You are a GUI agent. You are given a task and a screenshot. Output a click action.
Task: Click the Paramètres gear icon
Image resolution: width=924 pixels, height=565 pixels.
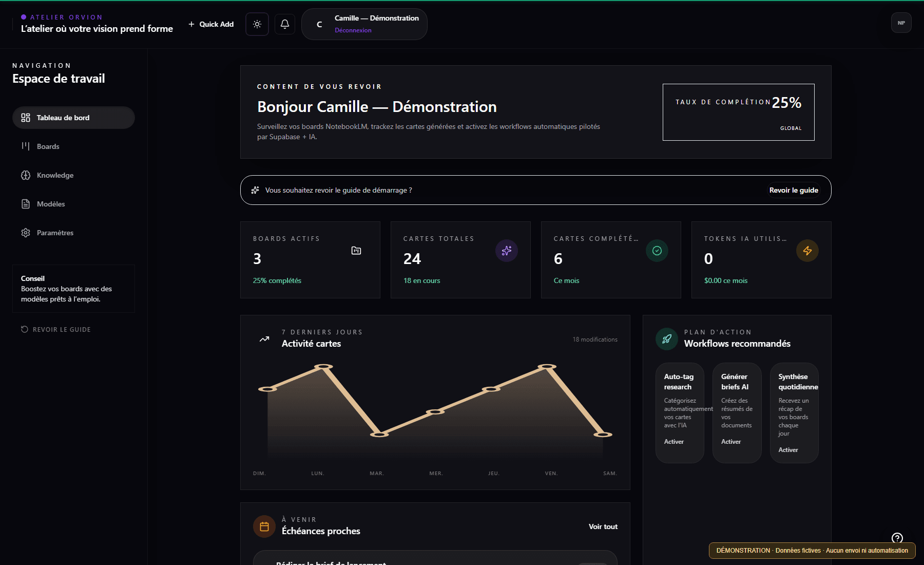coord(26,233)
